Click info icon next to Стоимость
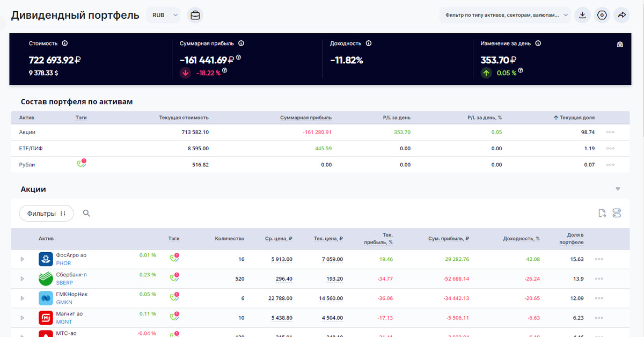644x337 pixels. click(x=65, y=43)
